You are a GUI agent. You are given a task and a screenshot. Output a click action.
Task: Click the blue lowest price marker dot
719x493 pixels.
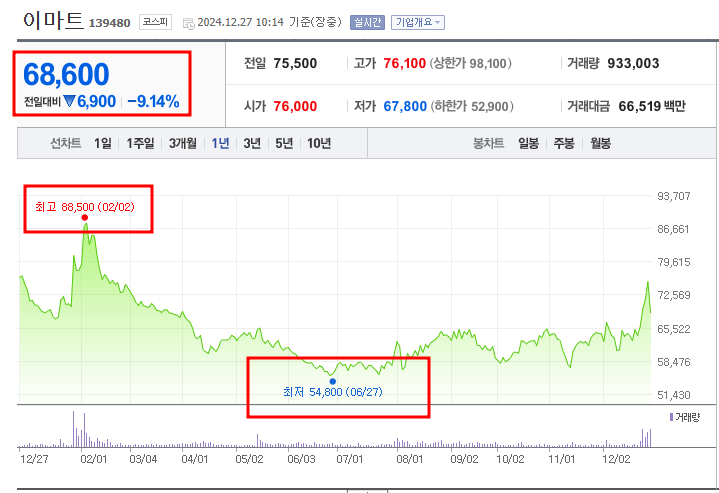coord(332,381)
